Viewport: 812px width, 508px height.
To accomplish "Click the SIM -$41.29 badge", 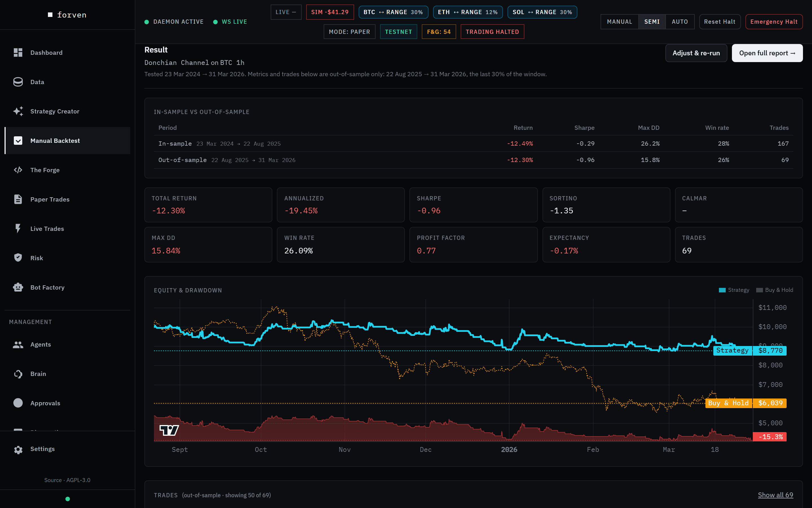I will tap(330, 12).
